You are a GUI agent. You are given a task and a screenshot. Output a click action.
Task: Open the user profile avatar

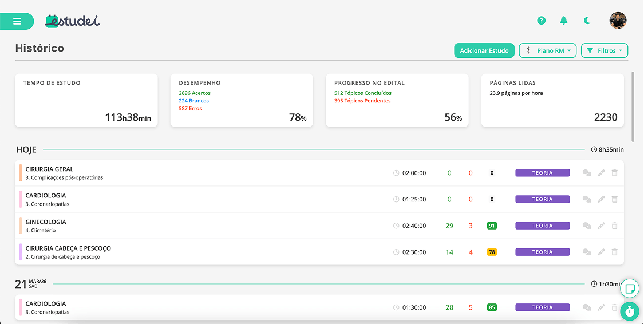point(618,21)
